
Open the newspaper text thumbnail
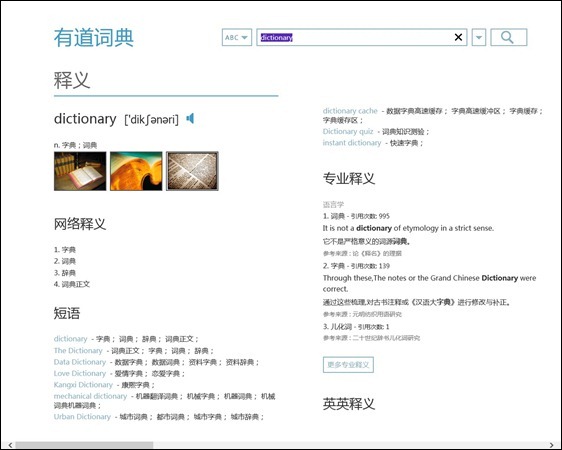click(192, 171)
